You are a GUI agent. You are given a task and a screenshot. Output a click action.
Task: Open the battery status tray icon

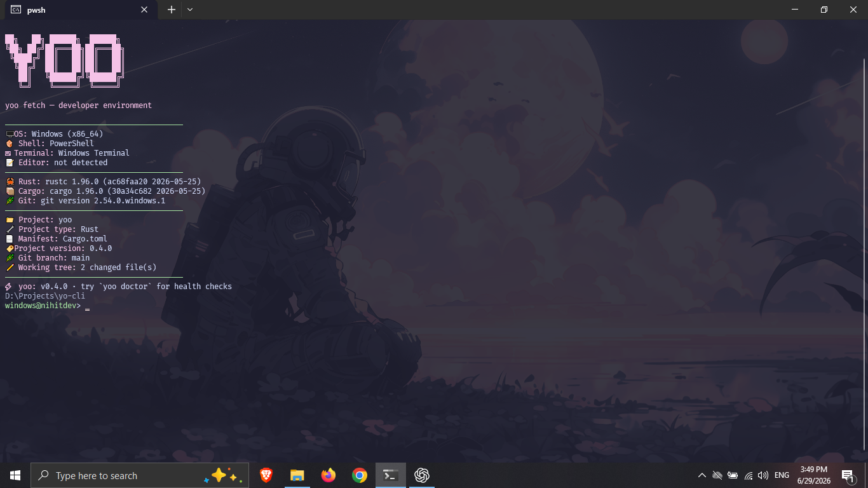pyautogui.click(x=733, y=475)
